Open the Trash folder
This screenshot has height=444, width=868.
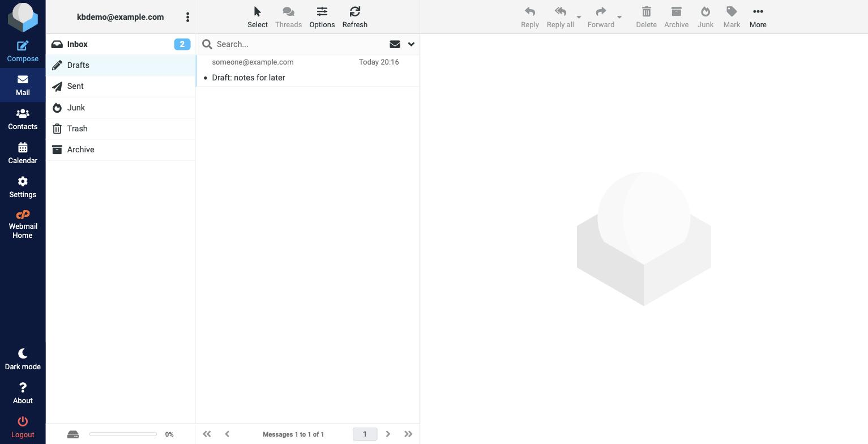point(120,129)
